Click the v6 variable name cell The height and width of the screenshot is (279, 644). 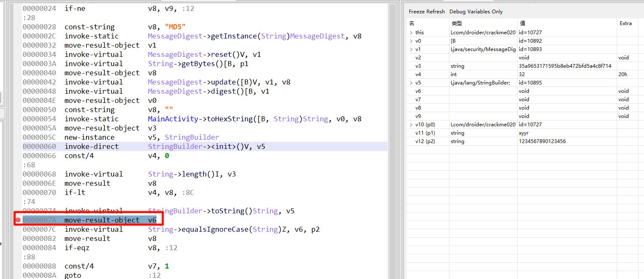[x=428, y=91]
